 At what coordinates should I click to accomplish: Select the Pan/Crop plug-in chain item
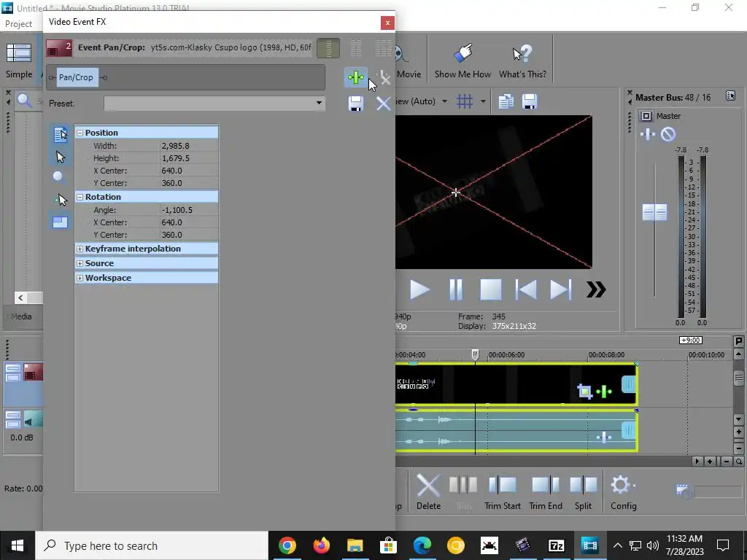pos(76,77)
